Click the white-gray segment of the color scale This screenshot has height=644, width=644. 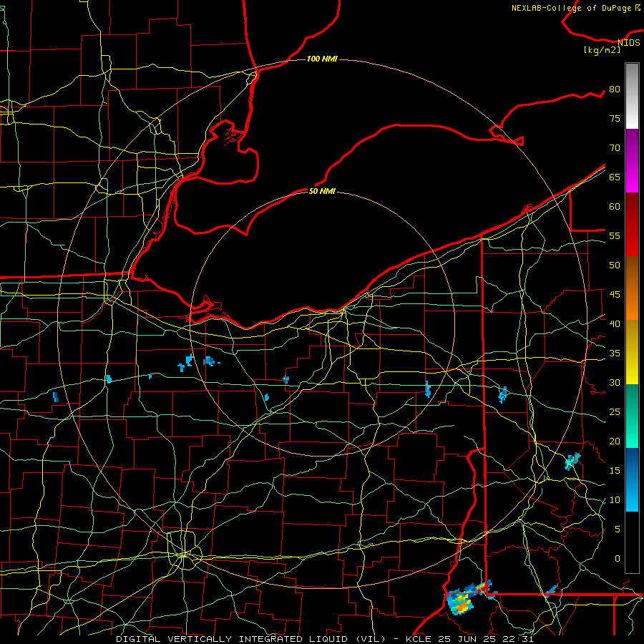[632, 96]
